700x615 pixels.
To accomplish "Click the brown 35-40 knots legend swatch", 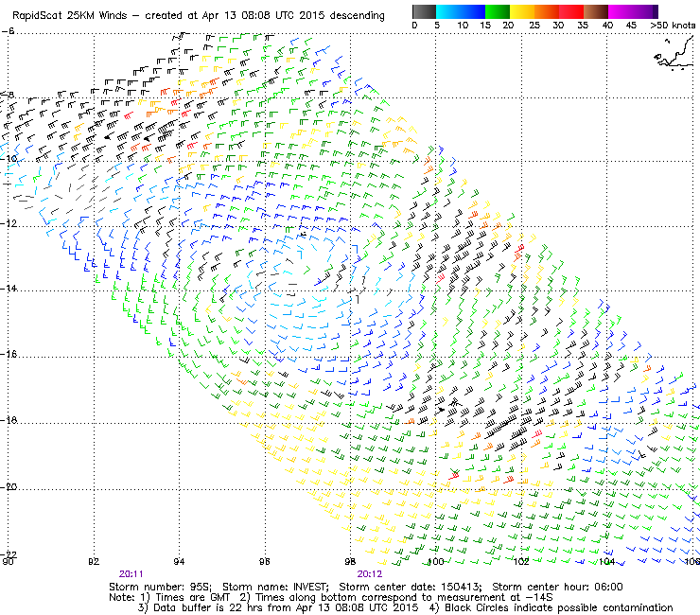I will tap(596, 11).
